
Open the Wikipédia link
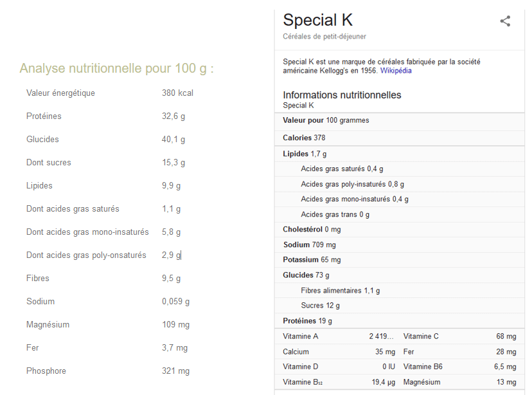tap(396, 71)
